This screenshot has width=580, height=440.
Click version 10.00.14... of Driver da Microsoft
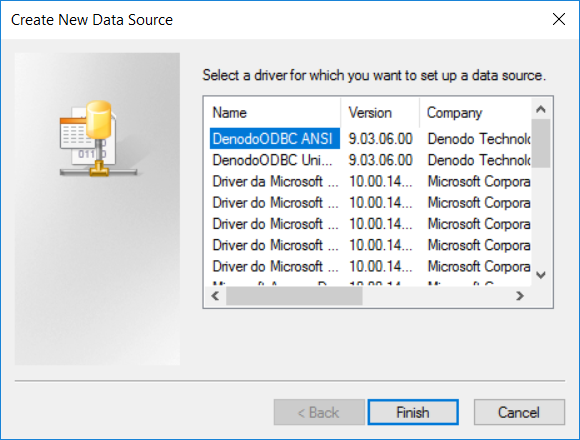[381, 182]
